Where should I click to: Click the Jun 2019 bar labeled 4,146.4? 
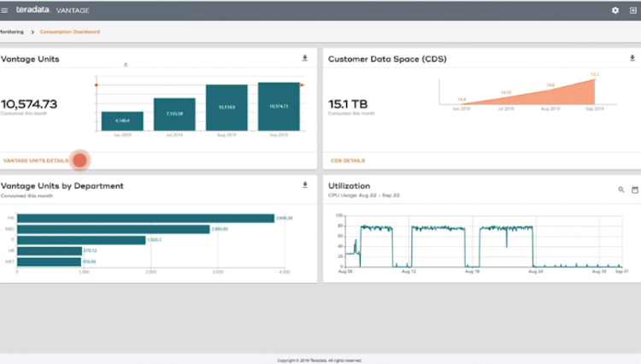[x=122, y=121]
